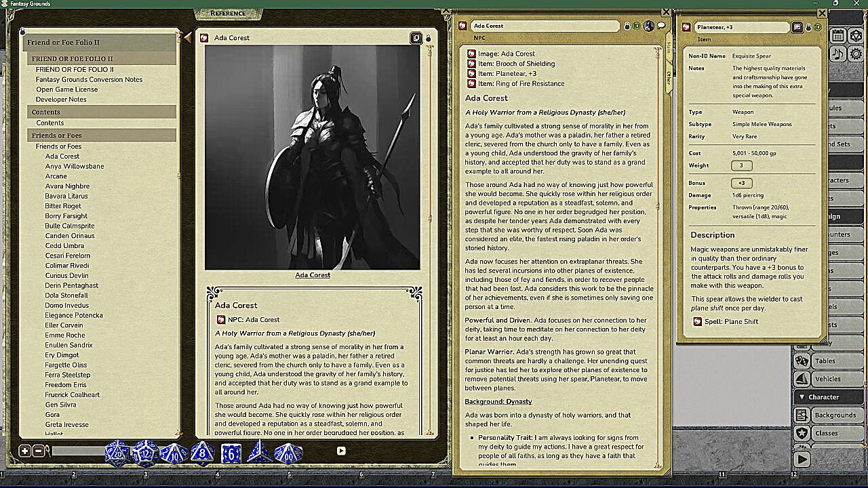Viewport: 868px width, 488px height.
Task: Open the Ring of Fire Resistance link icon
Action: [471, 83]
